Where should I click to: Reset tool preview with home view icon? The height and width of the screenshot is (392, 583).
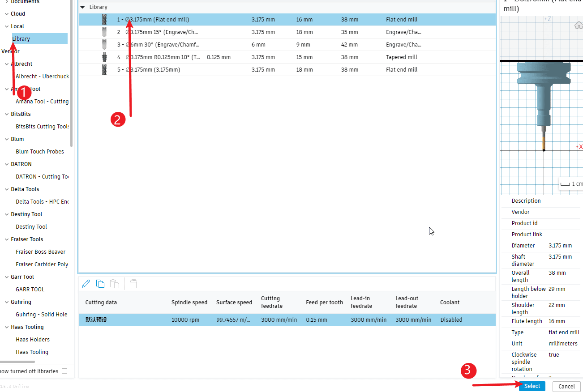pos(579,25)
